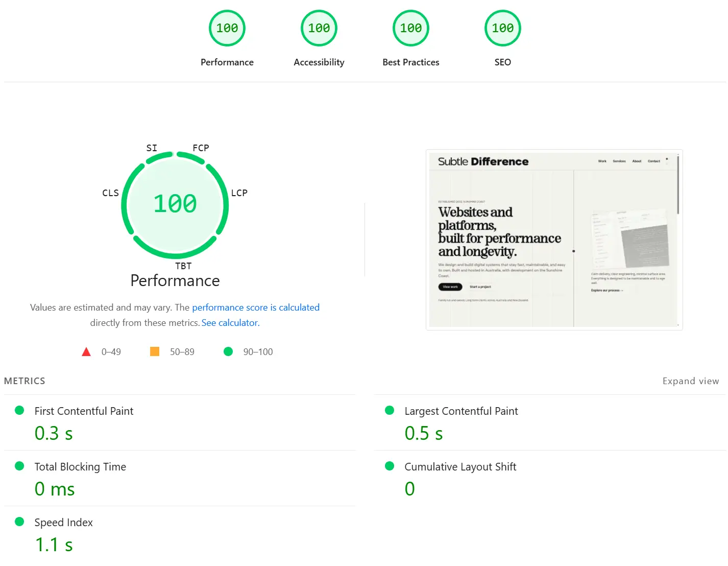The width and height of the screenshot is (728, 566).
Task: Click the green dot beside Total Blocking Time
Action: (20, 465)
